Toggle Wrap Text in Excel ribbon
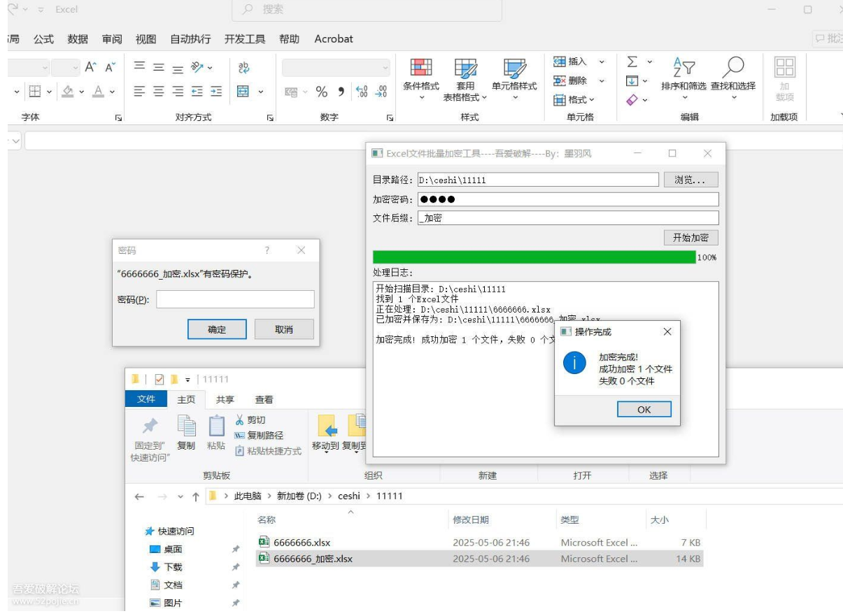 click(x=244, y=67)
